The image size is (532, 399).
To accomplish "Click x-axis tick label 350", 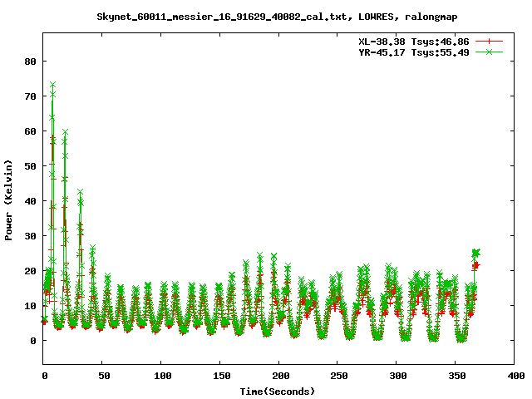I will tap(457, 376).
